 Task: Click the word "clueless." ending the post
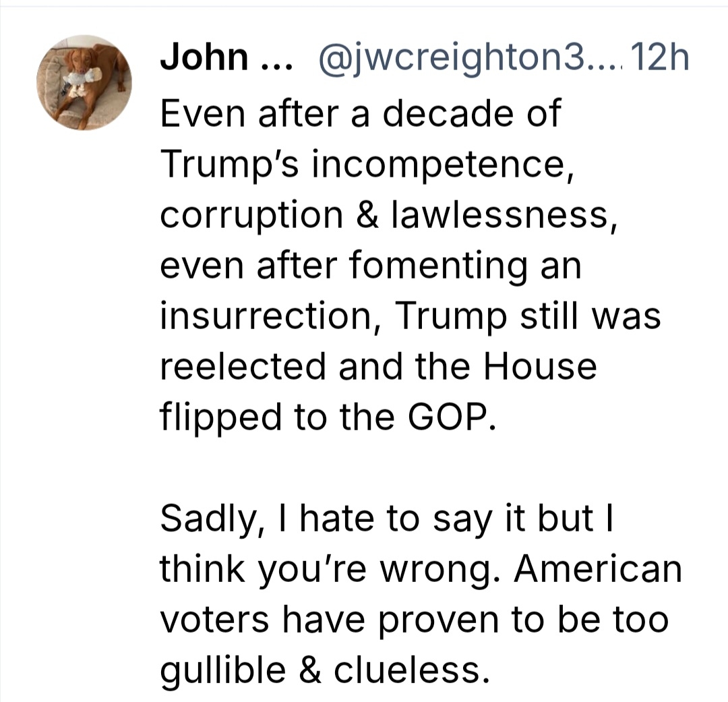click(418, 670)
